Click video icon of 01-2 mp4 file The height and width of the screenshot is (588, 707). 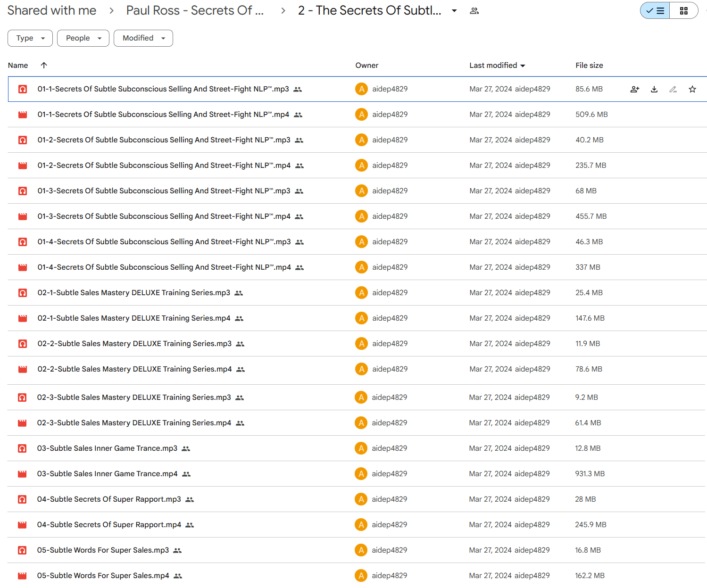click(23, 166)
